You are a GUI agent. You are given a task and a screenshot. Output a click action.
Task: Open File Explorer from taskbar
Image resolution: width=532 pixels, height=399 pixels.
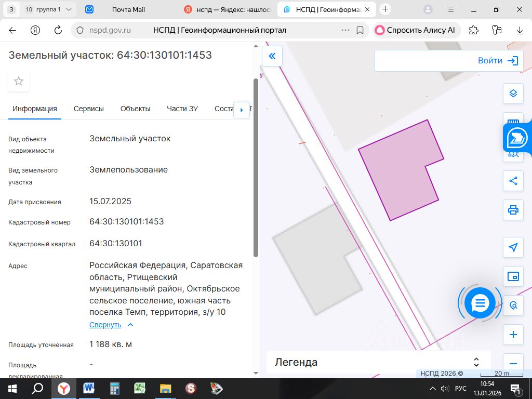point(165,389)
